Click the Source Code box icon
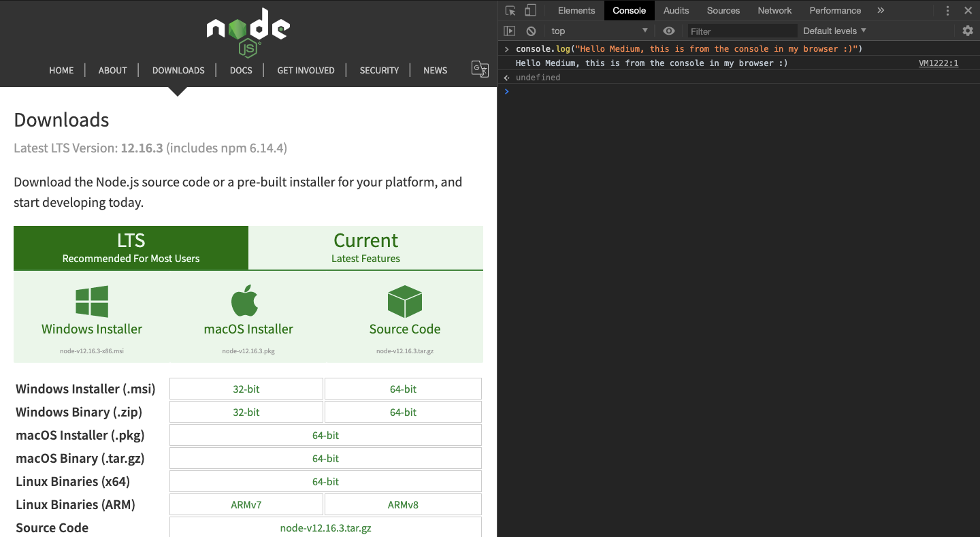The width and height of the screenshot is (980, 537). 405,302
